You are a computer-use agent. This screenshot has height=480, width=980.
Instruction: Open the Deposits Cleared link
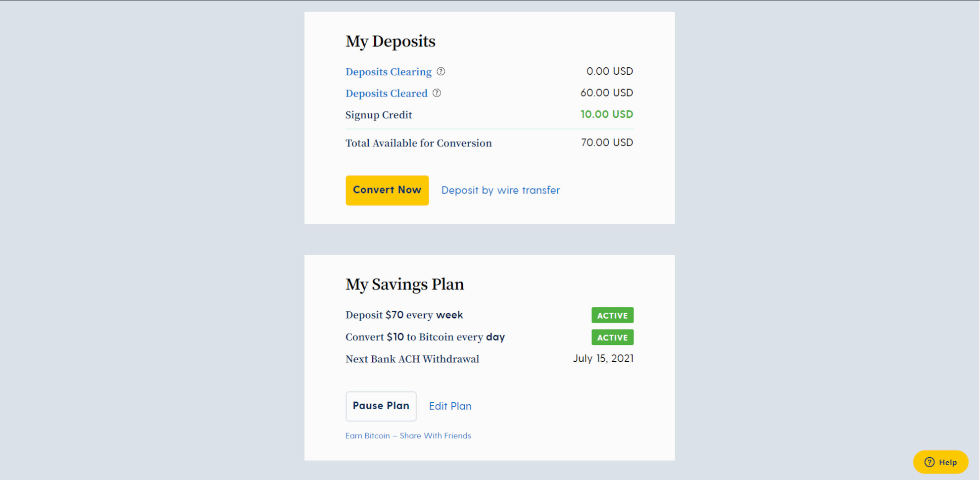[x=387, y=93]
